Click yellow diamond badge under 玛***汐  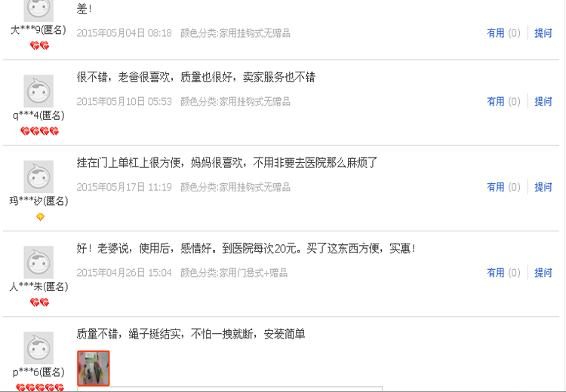tap(40, 217)
